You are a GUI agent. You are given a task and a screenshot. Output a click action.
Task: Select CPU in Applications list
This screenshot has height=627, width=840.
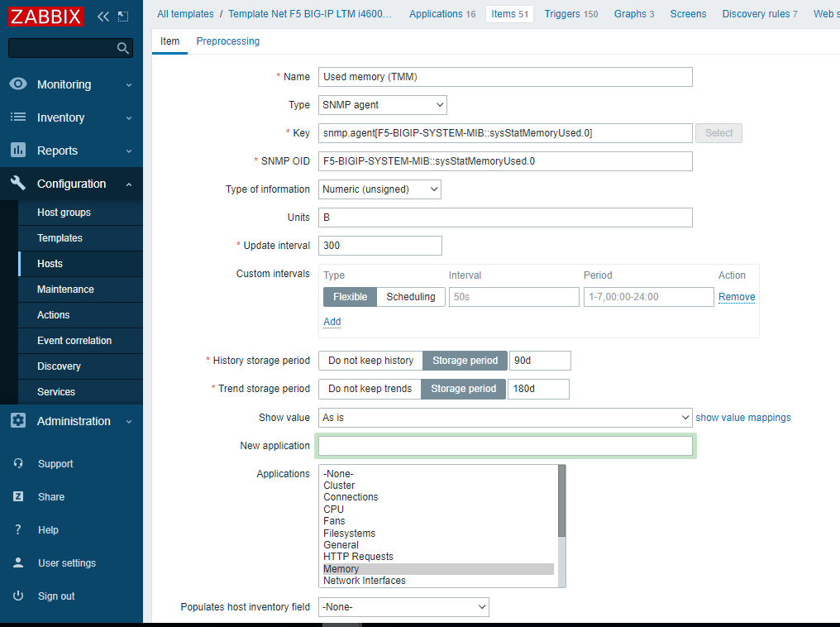(x=438, y=509)
